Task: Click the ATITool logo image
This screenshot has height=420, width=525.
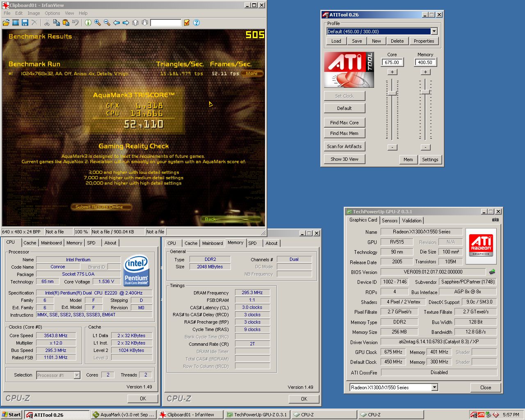Action: click(x=349, y=70)
